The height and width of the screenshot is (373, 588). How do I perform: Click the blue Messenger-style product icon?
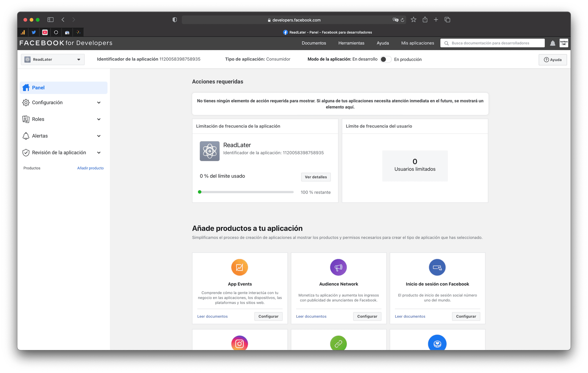437,343
